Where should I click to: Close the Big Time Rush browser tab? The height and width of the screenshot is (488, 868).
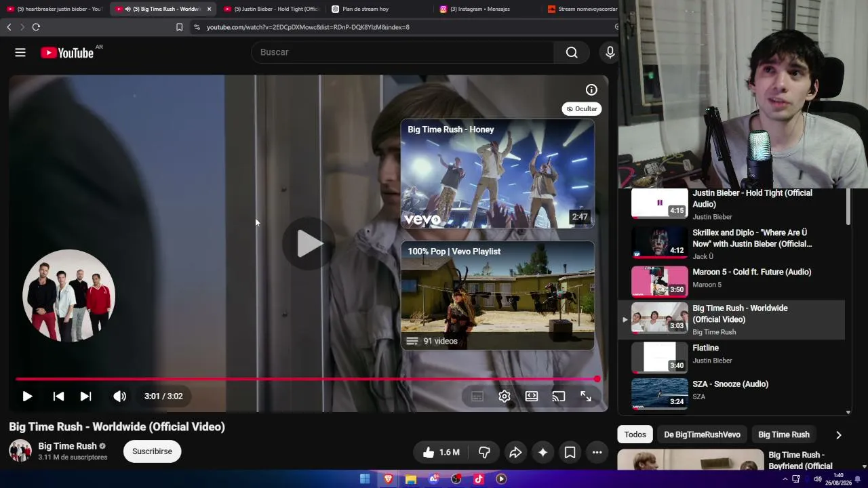point(209,9)
